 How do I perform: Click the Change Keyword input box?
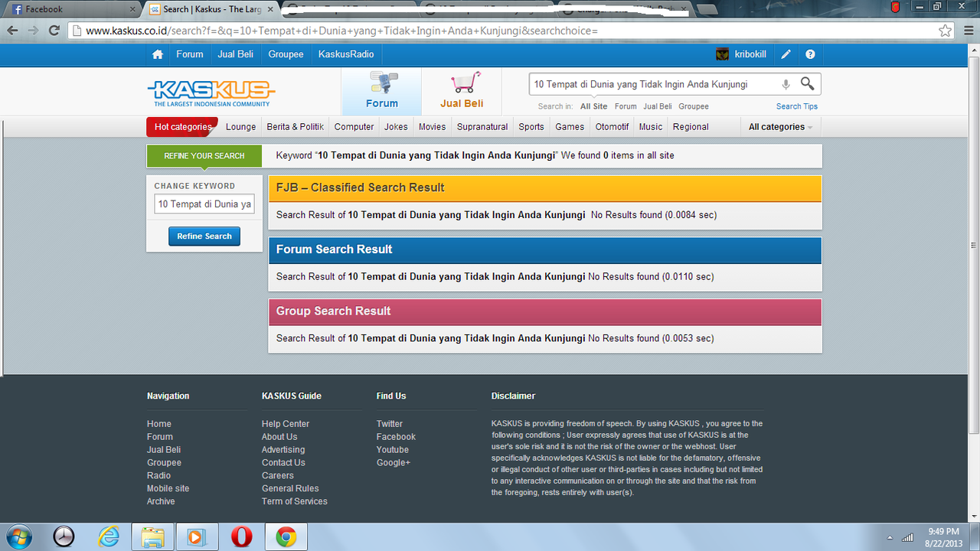[x=204, y=204]
